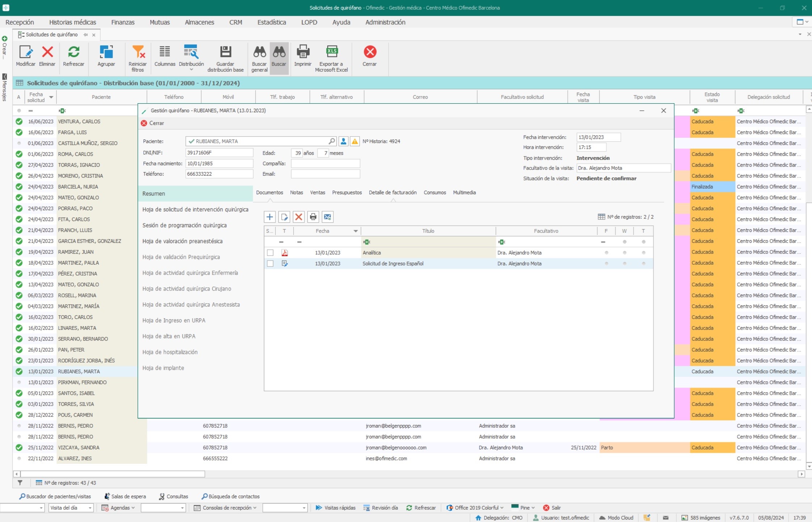Send document by email icon

click(x=327, y=217)
